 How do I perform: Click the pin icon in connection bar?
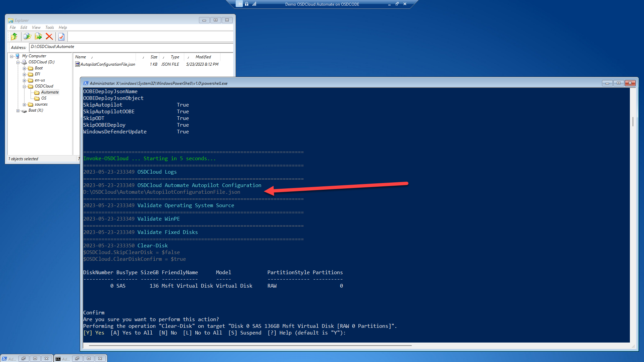[x=239, y=4]
